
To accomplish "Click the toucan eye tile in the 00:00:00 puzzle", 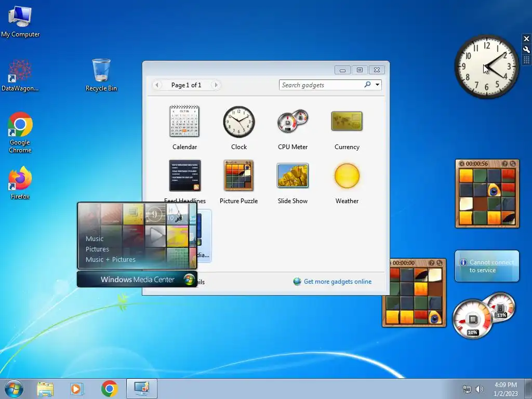I will (x=435, y=317).
